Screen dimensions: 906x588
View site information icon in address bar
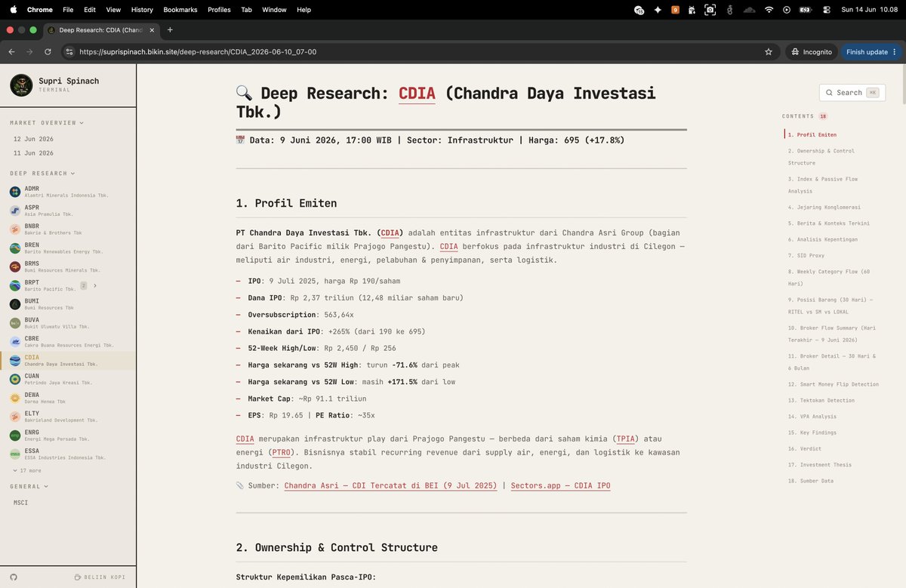(x=69, y=52)
